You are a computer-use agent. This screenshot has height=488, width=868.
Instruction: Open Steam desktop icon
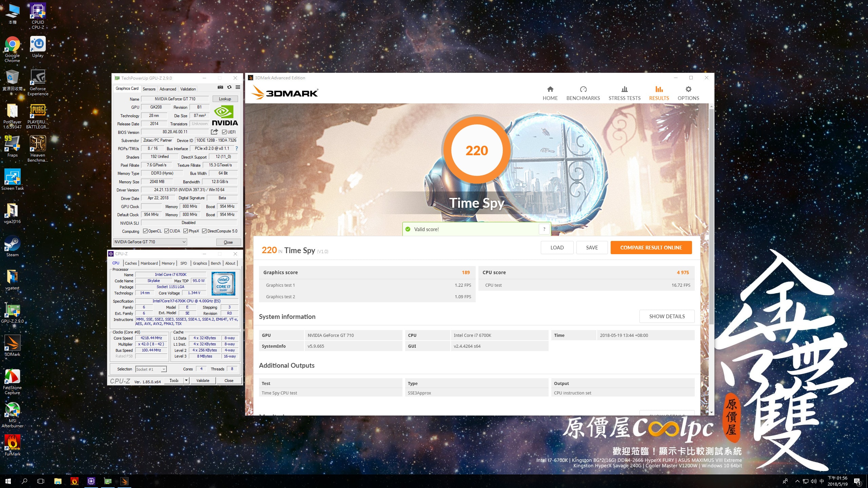point(12,246)
